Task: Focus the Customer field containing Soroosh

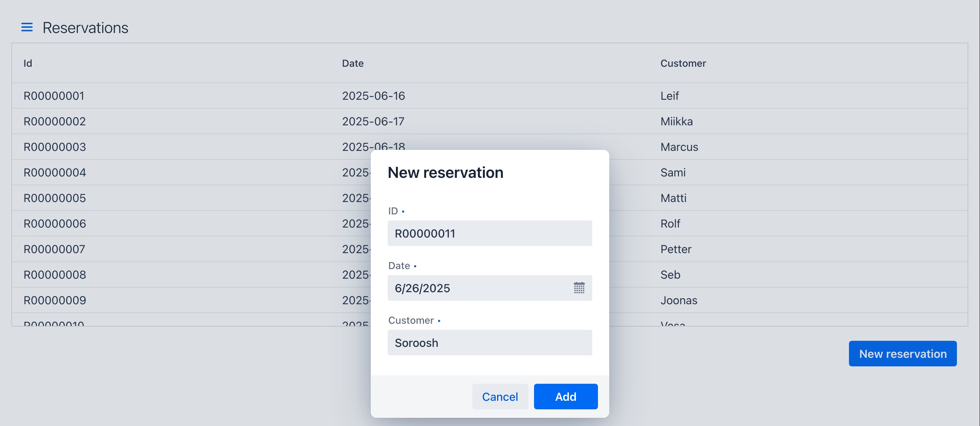Action: click(x=489, y=343)
